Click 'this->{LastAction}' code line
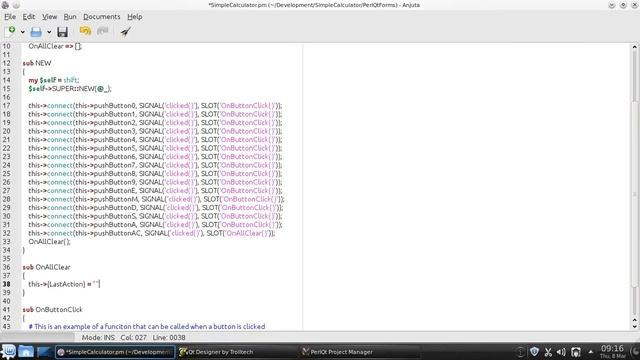The height and width of the screenshot is (360, 640). [64, 284]
